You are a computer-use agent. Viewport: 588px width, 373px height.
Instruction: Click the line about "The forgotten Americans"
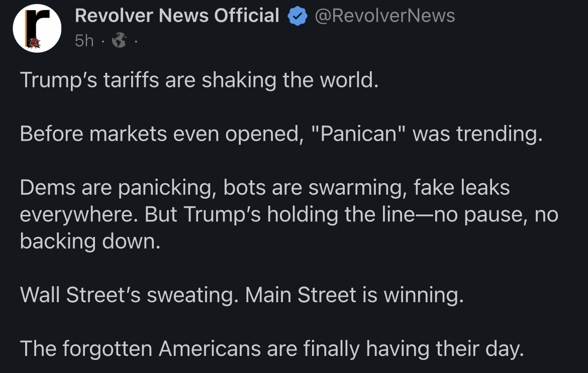(x=271, y=349)
